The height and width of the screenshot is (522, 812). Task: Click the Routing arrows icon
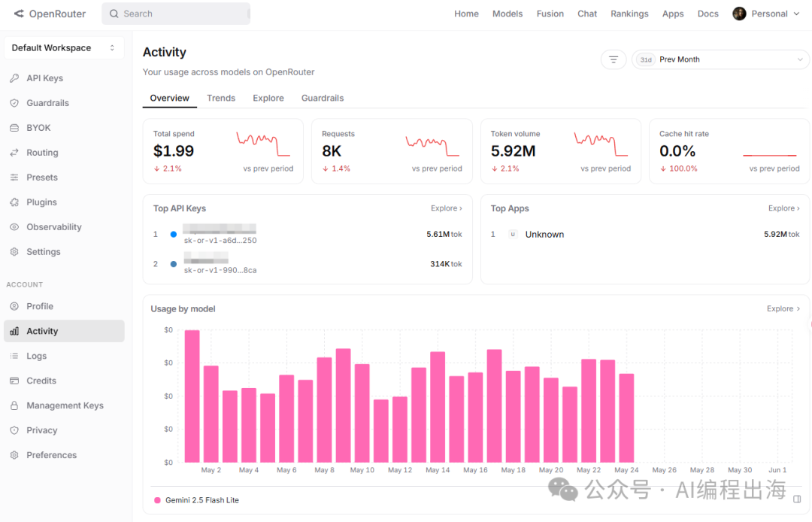tap(14, 153)
